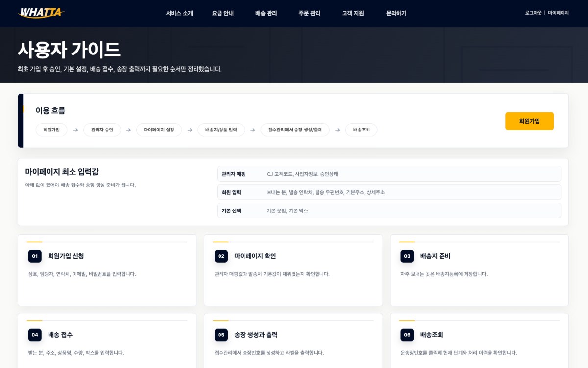
Task: Select the 배송지/상품 입력 flow chip
Action: (221, 130)
